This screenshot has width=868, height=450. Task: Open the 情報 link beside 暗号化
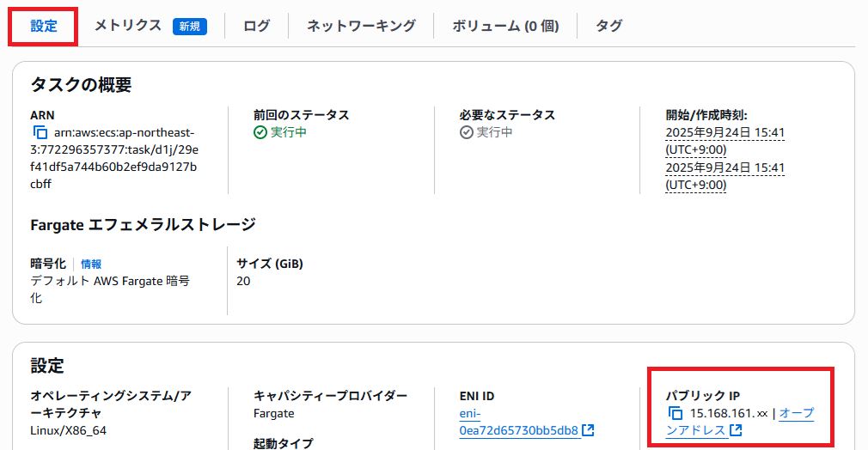pyautogui.click(x=91, y=264)
